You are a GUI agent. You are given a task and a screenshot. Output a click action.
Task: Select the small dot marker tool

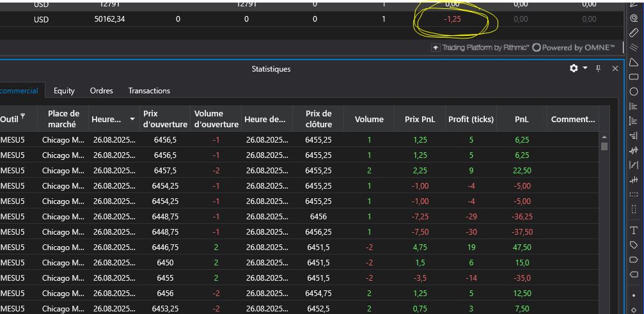pos(634,295)
